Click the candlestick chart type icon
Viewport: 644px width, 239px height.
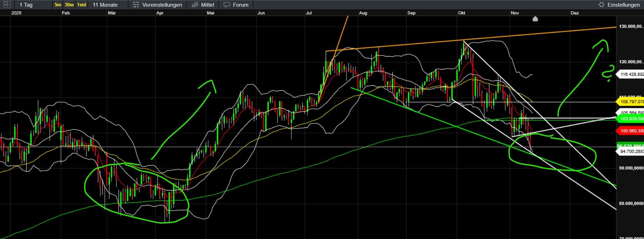[195, 5]
